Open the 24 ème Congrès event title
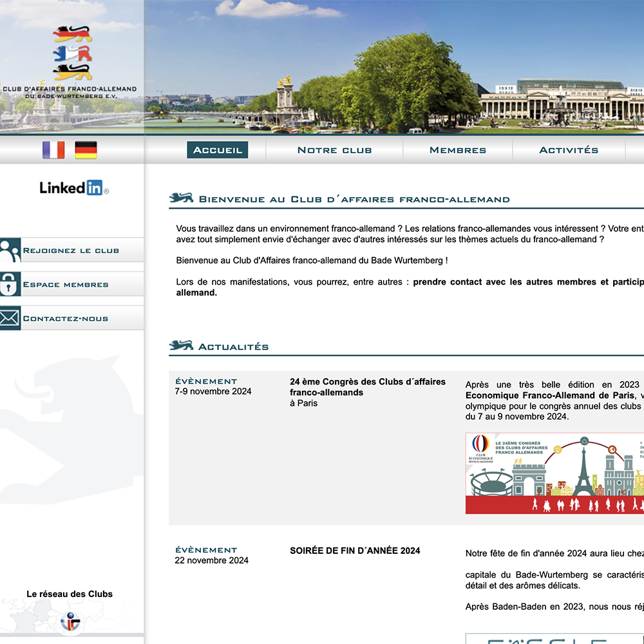The image size is (644, 644). tap(367, 387)
